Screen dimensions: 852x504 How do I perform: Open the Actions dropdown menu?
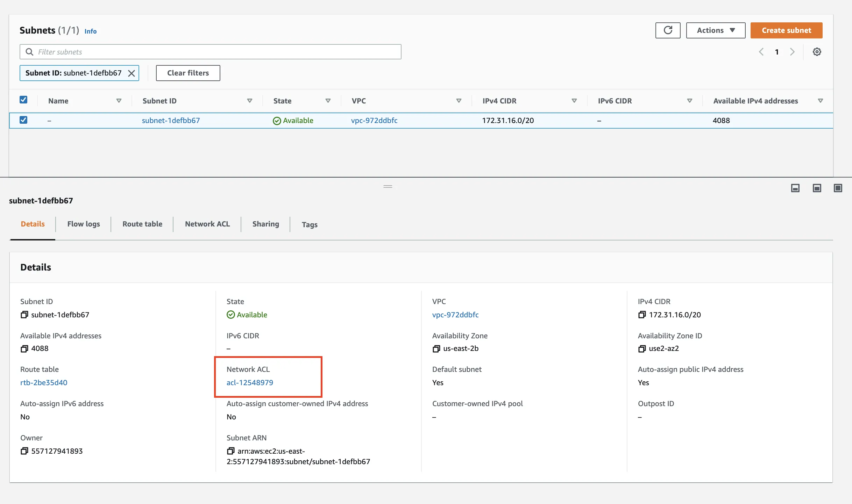pos(716,30)
